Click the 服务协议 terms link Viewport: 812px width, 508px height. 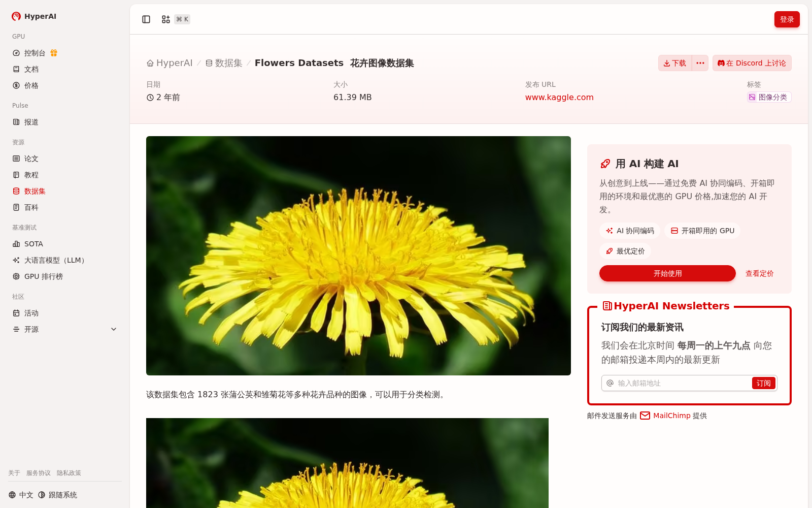click(39, 473)
